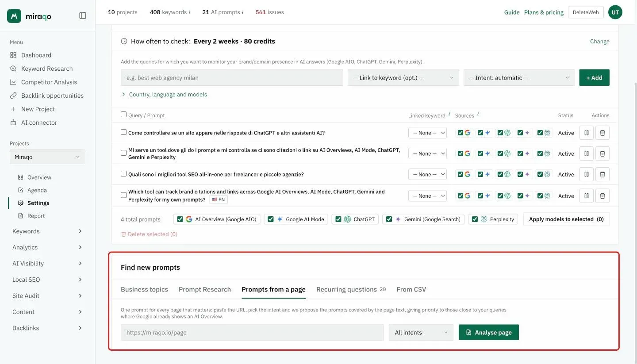Click the query input 'e.g. best web agency milan'
The image size is (637, 364).
(x=232, y=77)
